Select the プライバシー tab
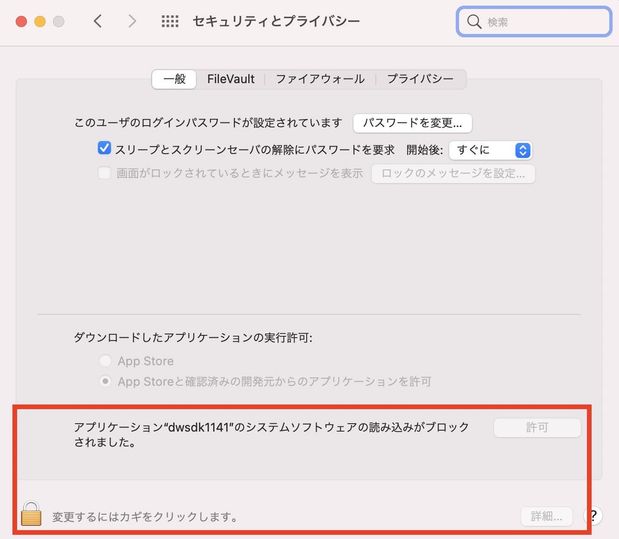619x539 pixels. [420, 79]
